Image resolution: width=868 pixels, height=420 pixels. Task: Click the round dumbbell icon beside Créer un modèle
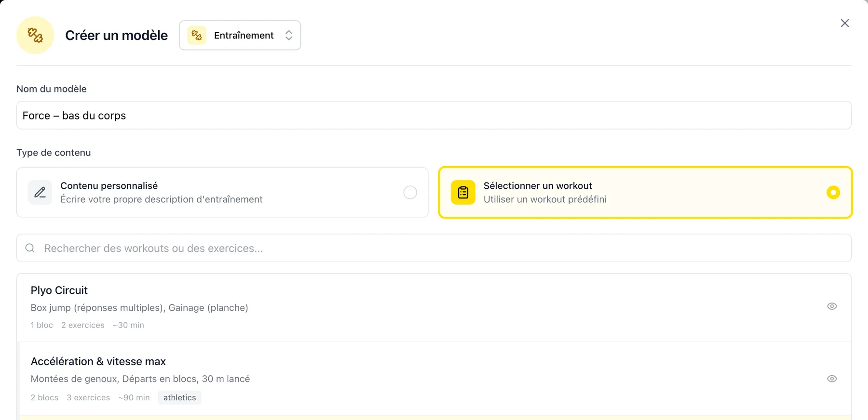[35, 35]
